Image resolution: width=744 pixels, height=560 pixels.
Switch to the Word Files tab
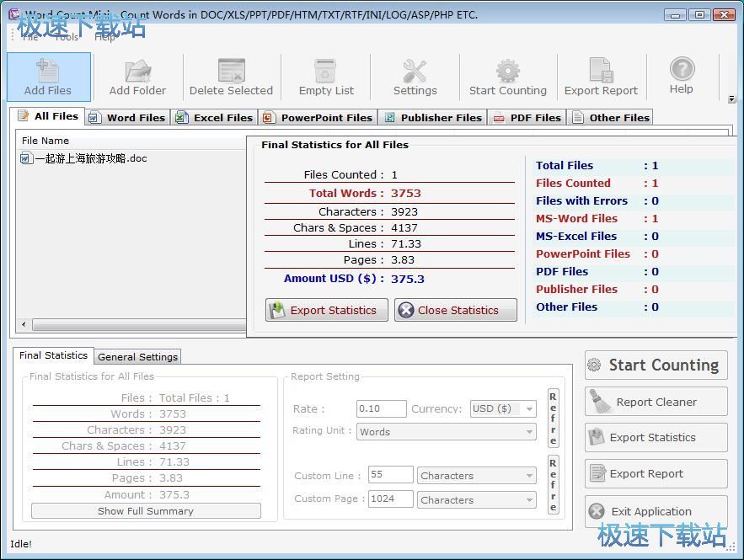(x=127, y=118)
